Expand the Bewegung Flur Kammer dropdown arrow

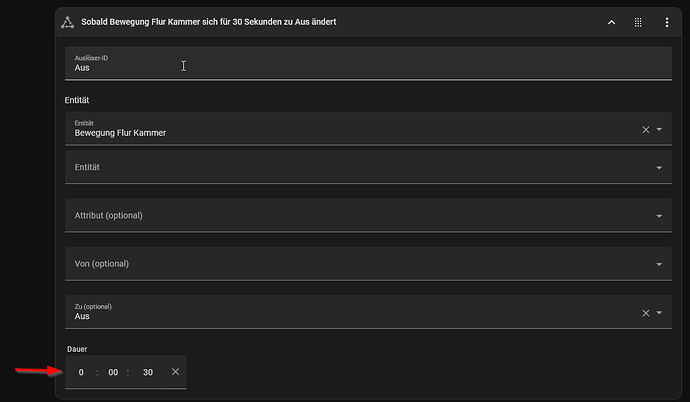659,130
